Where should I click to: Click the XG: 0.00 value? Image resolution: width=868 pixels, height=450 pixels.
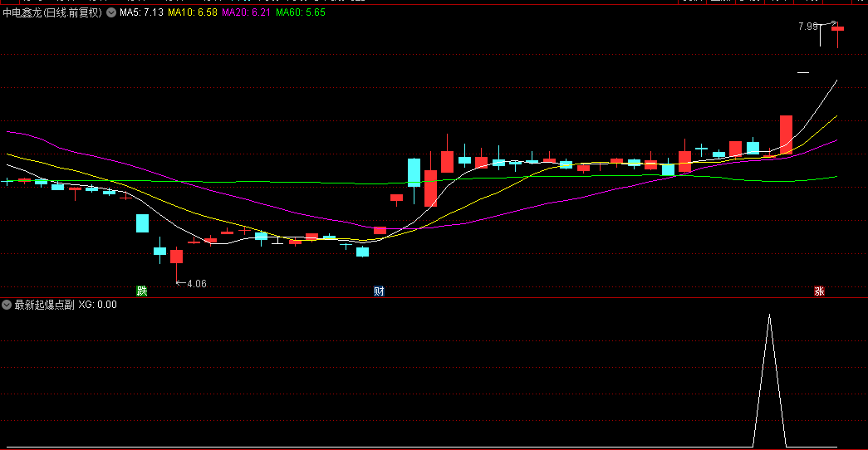click(x=97, y=305)
